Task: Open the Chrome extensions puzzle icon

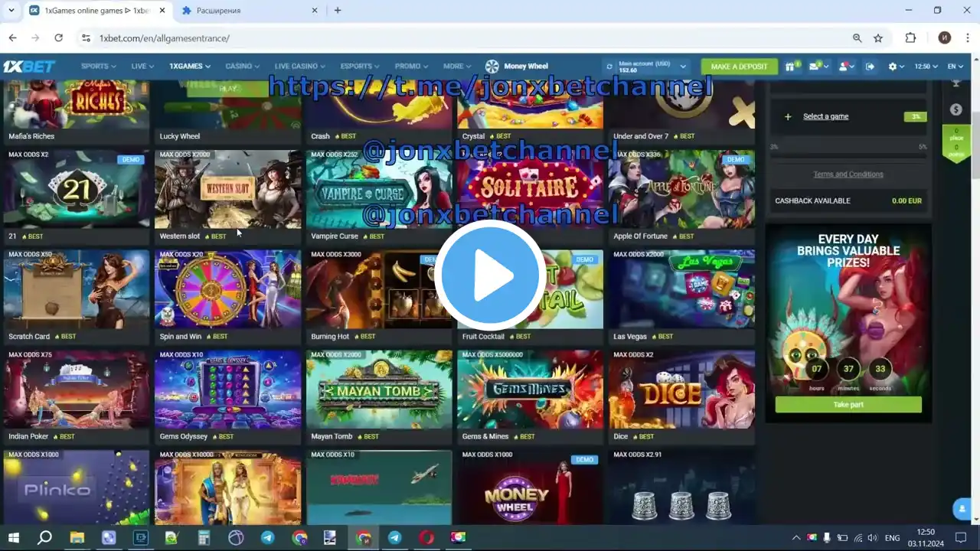Action: (x=910, y=37)
